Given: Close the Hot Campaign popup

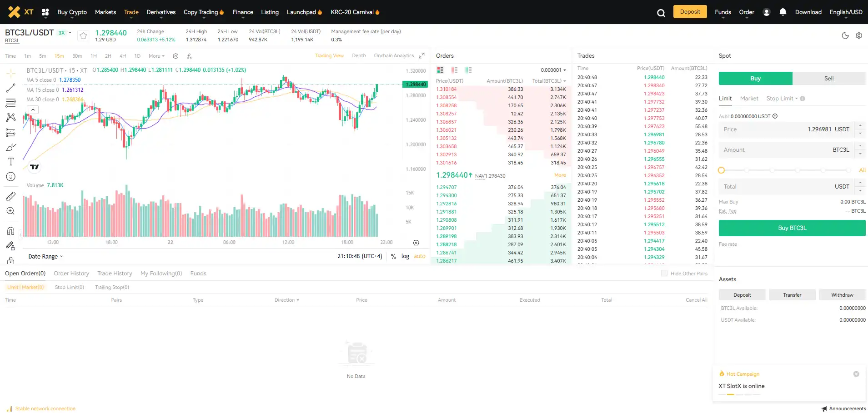Looking at the screenshot, I should [856, 374].
